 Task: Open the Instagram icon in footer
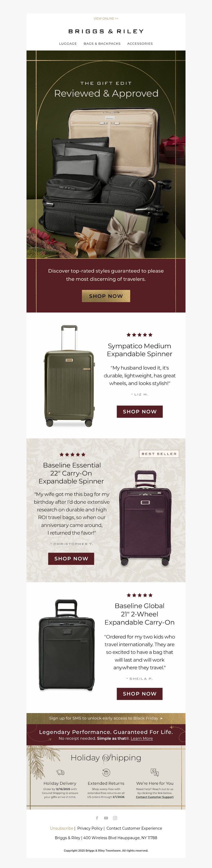[115, 818]
